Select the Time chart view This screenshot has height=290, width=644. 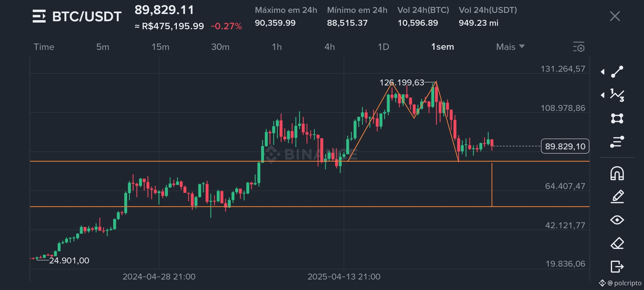44,47
